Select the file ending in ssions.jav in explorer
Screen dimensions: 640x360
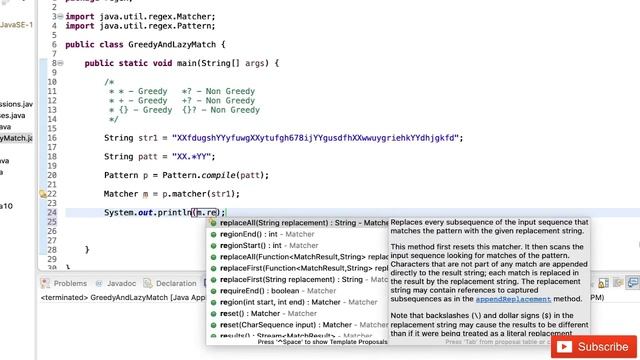[x=16, y=104]
